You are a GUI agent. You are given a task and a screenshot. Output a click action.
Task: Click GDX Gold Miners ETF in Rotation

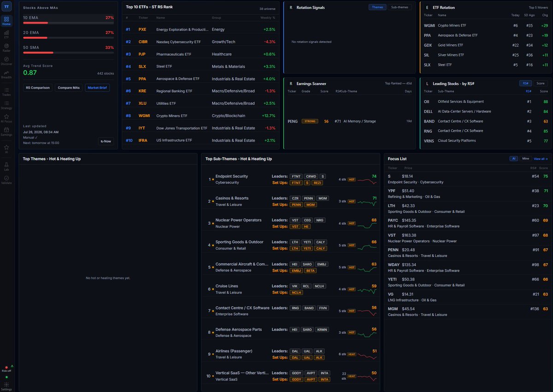click(x=486, y=45)
